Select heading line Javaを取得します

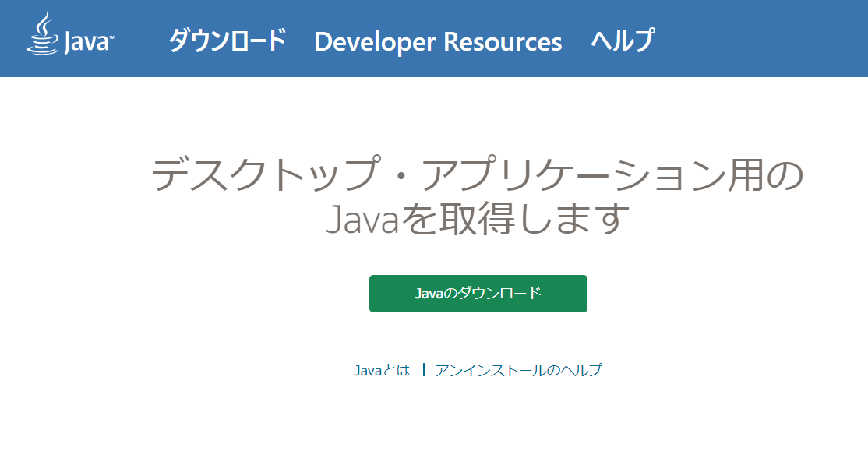tap(478, 219)
